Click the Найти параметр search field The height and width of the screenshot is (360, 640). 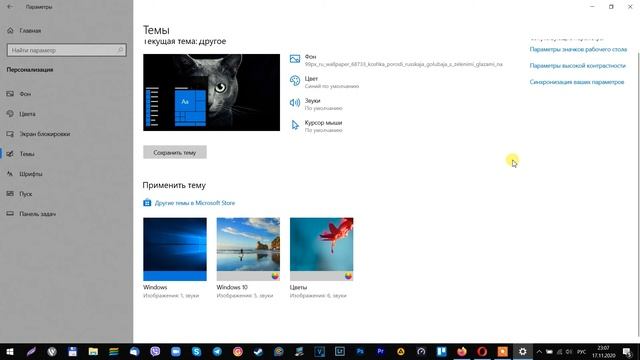click(x=67, y=50)
